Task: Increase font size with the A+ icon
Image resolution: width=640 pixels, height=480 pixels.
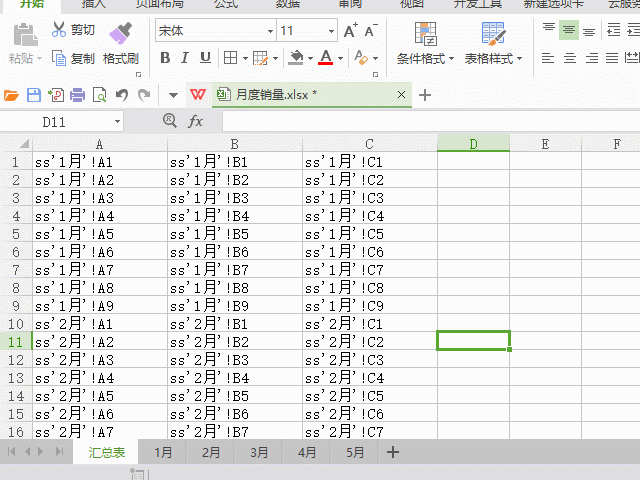Action: click(x=350, y=31)
